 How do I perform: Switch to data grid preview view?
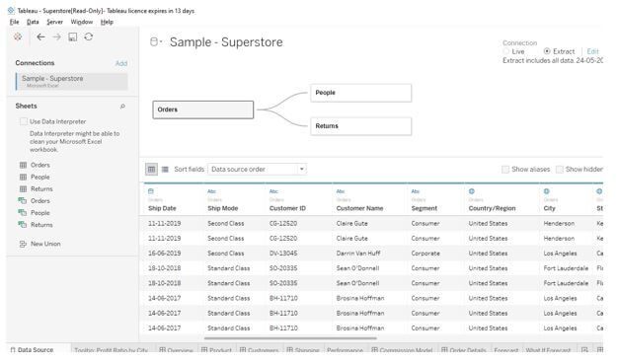(151, 170)
